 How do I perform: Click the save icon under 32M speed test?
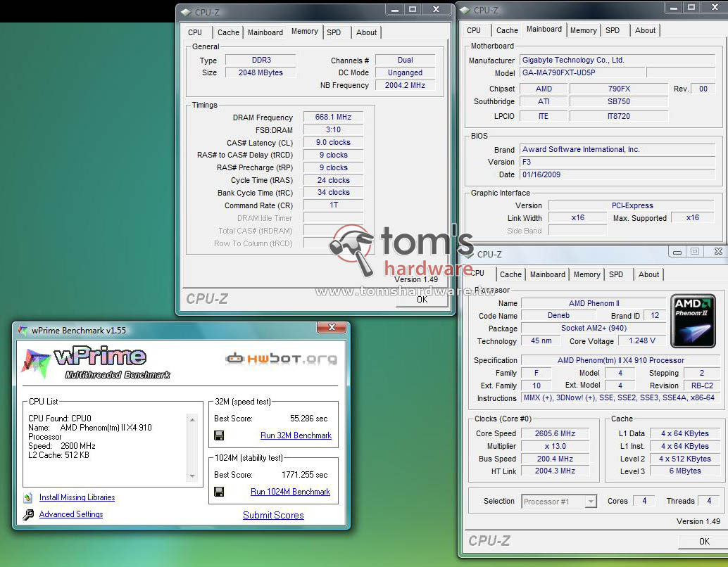tap(219, 435)
